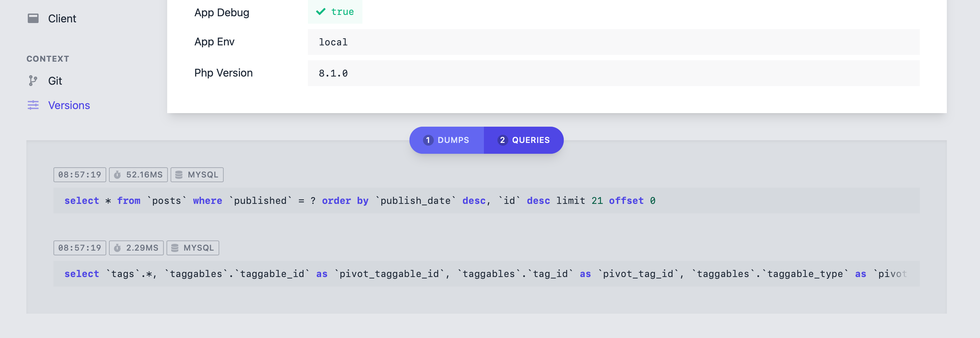Click the Versions sliders icon
Viewport: 980px width, 338px height.
click(x=33, y=105)
